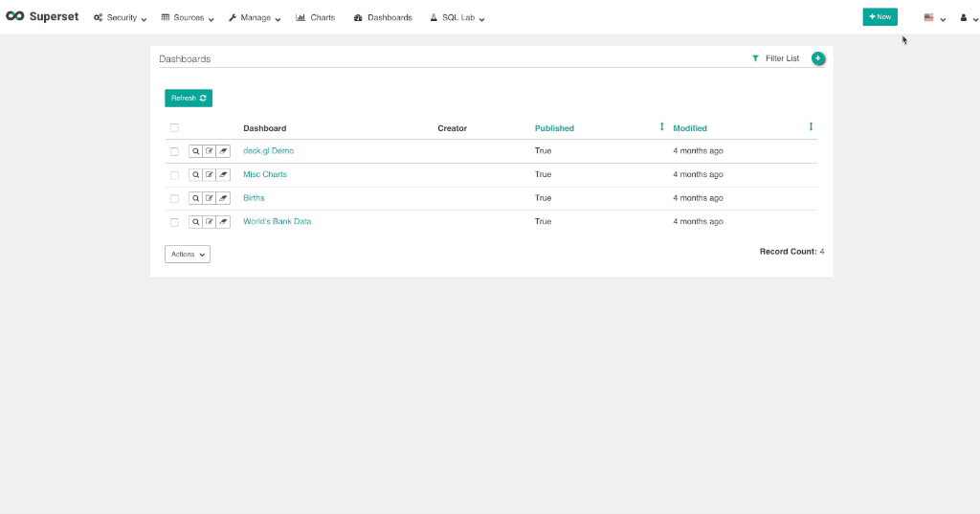Open the Manage menu
The image size is (980, 514).
click(255, 17)
